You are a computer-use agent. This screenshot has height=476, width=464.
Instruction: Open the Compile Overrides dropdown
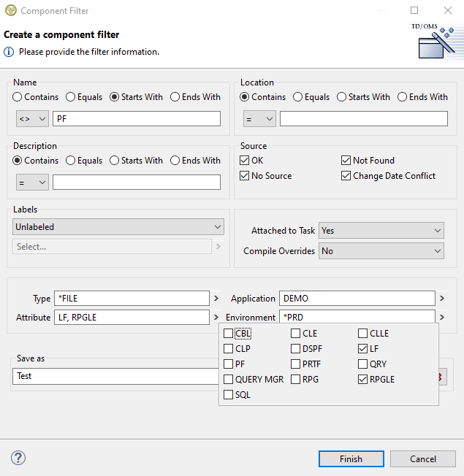click(x=381, y=251)
